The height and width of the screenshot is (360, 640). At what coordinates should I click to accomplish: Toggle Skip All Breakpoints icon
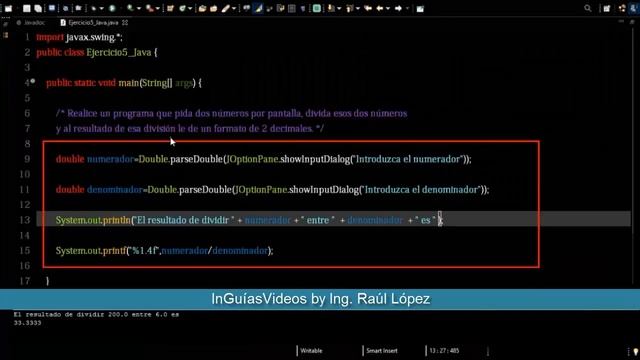tap(65, 8)
